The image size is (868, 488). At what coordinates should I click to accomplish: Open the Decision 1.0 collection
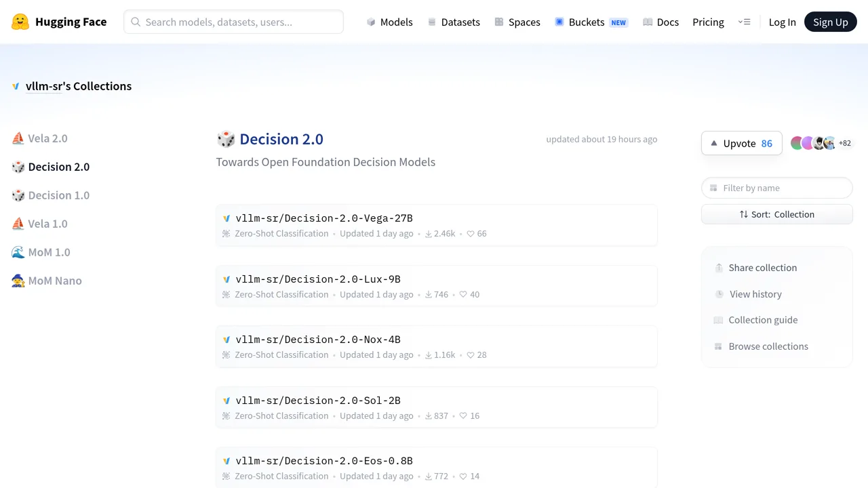coord(51,195)
